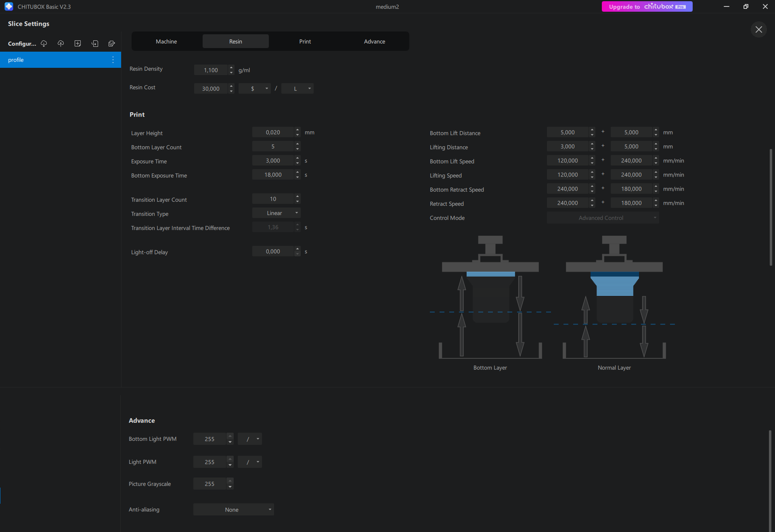Screen dimensions: 775x532
Task: Click the Layer Height spinner arrows
Action: [x=297, y=132]
